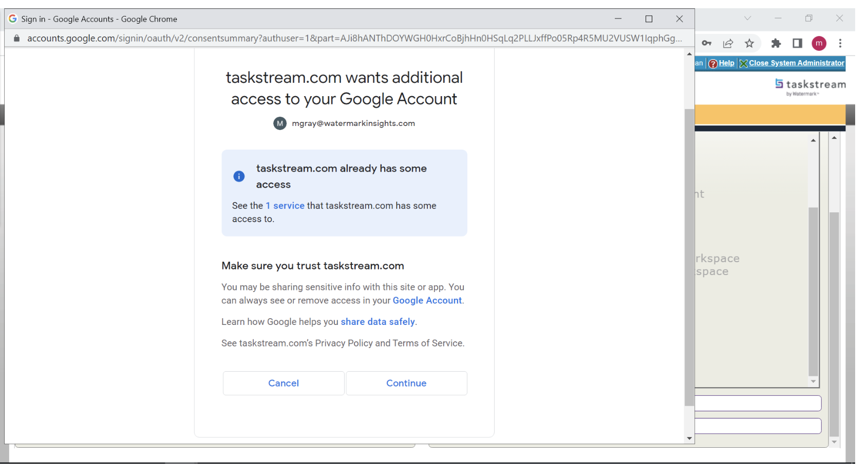This screenshot has height=474, width=868.
Task: Click the 'Make sure you trust taskstream.com' heading
Action: click(313, 266)
